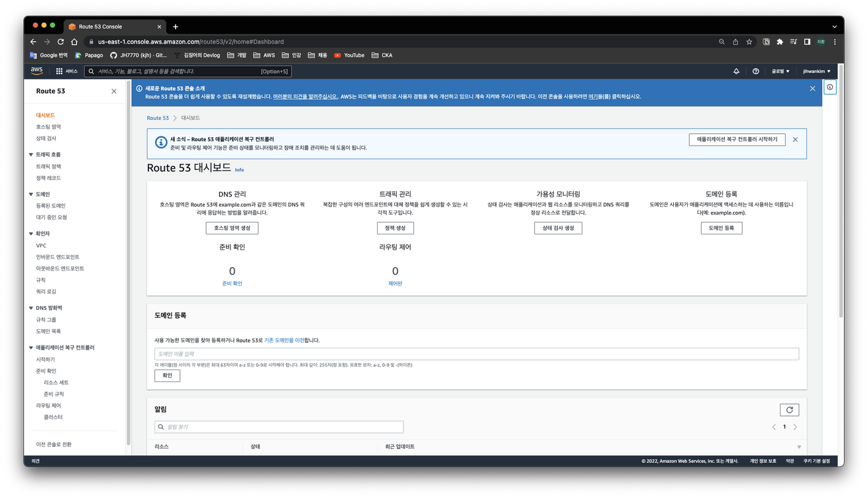Open the AWS bookmarks folder
The image size is (868, 498).
tap(264, 56)
